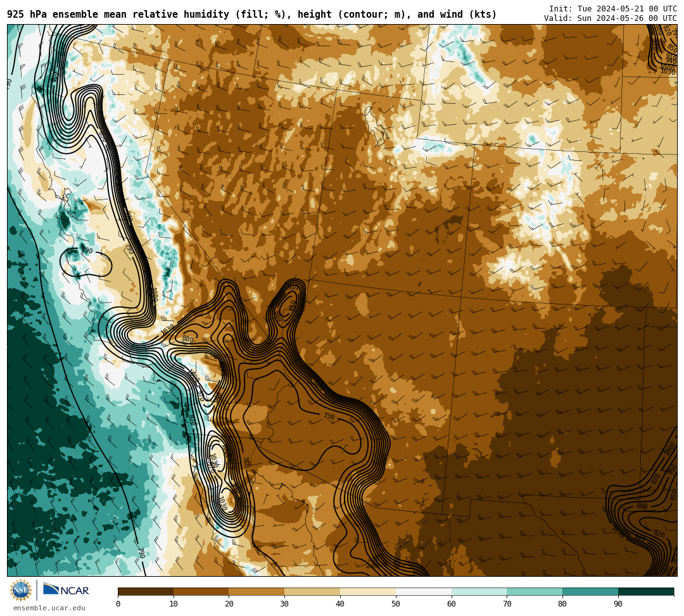Click the NSF logo
This screenshot has height=616, width=684.
point(20,590)
